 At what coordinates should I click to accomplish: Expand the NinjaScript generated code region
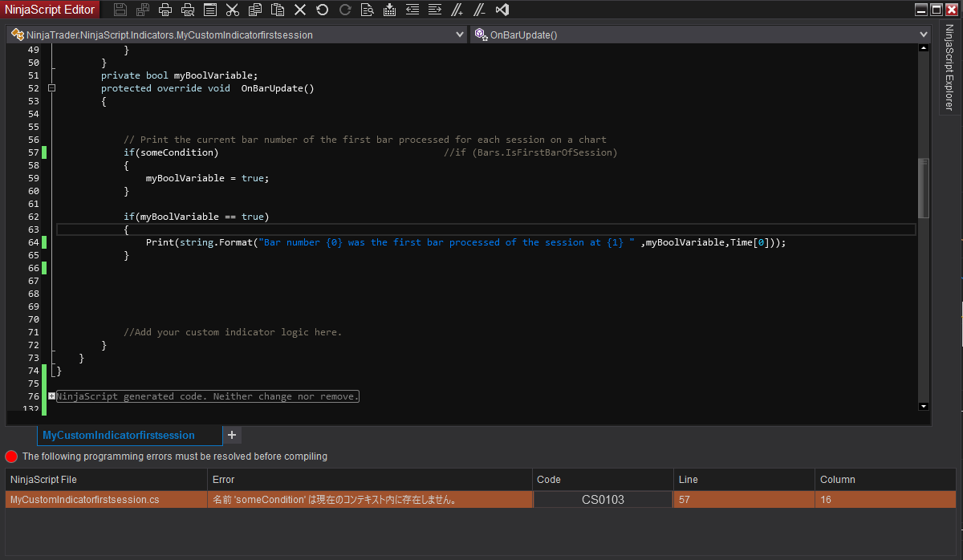click(51, 396)
